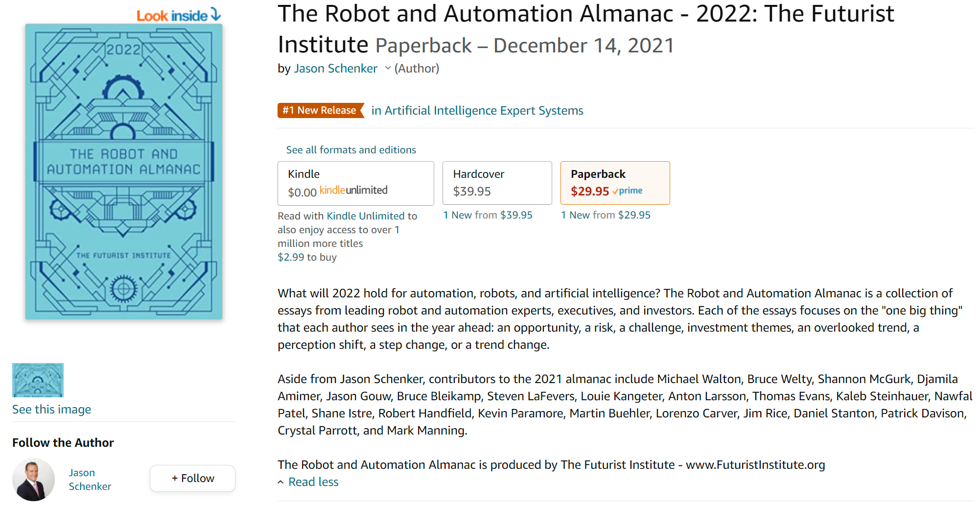
Task: Select the Paperback format option
Action: (615, 183)
